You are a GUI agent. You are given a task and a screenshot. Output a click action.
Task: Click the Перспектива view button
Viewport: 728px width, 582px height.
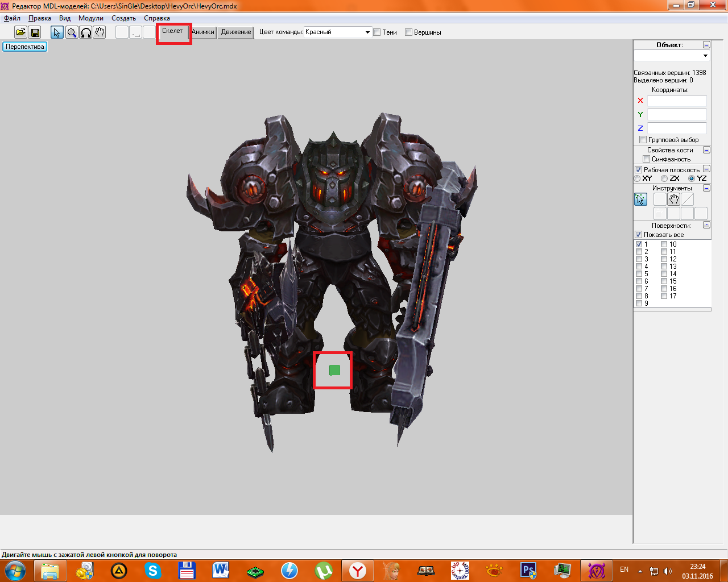(x=25, y=47)
